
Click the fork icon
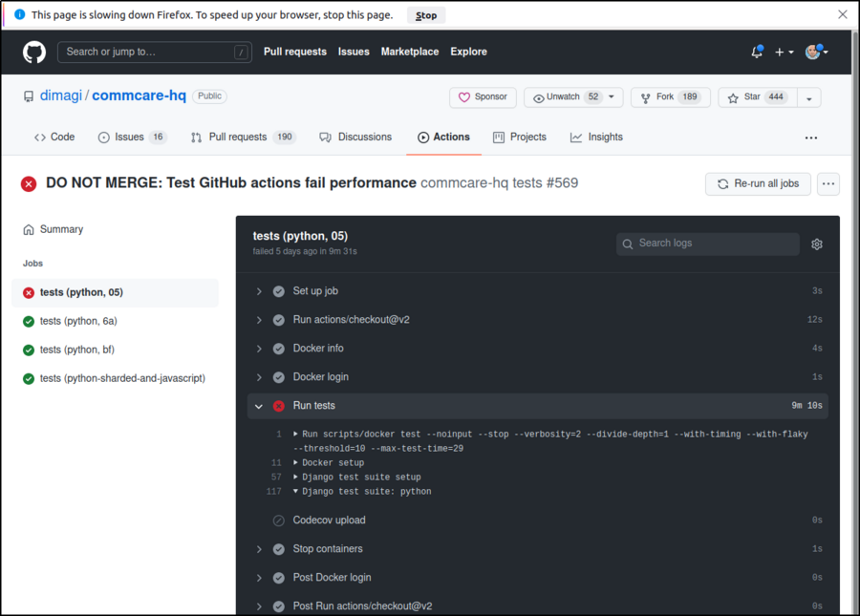pyautogui.click(x=646, y=97)
